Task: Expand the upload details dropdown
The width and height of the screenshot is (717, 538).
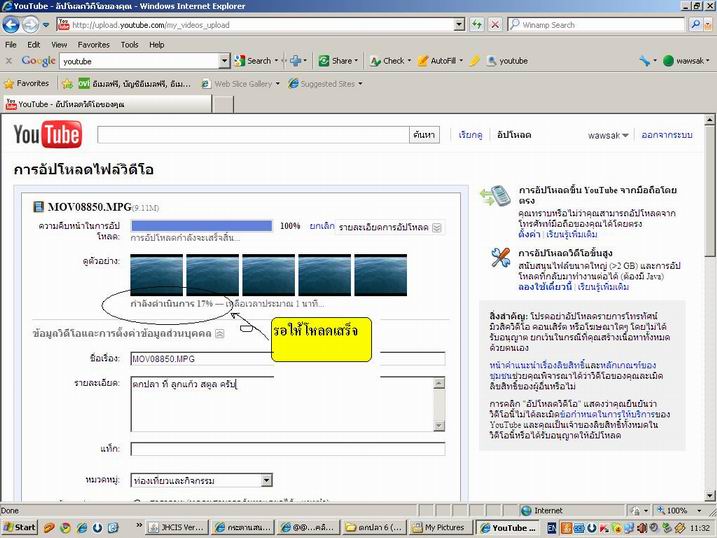Action: coord(390,227)
